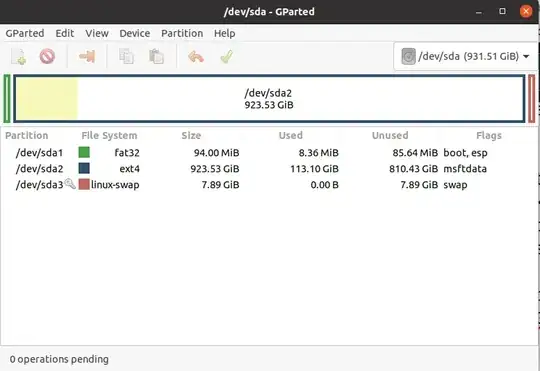This screenshot has width=540, height=371.
Task: Click the 923.53 GiB size cell in table
Action: tap(215, 168)
